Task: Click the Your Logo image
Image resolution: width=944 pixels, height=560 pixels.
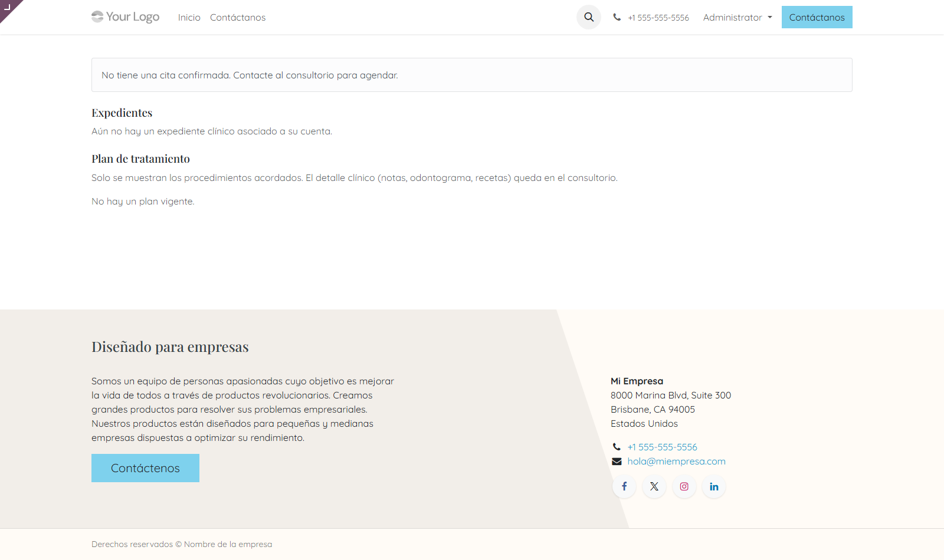Action: tap(126, 17)
